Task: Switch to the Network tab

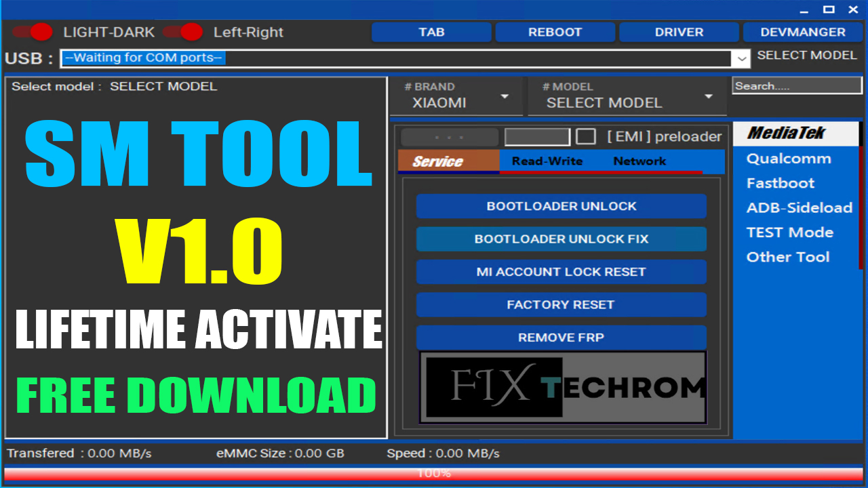Action: click(639, 161)
